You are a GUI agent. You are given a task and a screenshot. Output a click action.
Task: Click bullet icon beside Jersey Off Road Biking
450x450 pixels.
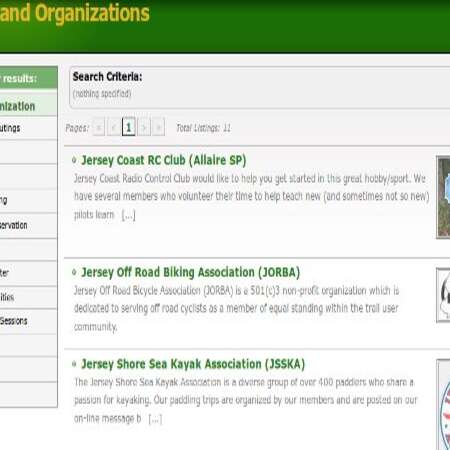pyautogui.click(x=74, y=272)
